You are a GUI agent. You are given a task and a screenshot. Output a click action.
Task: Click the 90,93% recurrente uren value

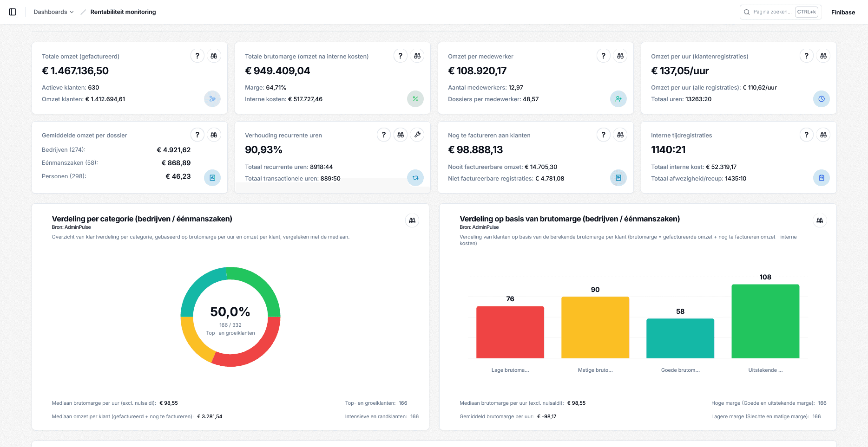pyautogui.click(x=263, y=150)
